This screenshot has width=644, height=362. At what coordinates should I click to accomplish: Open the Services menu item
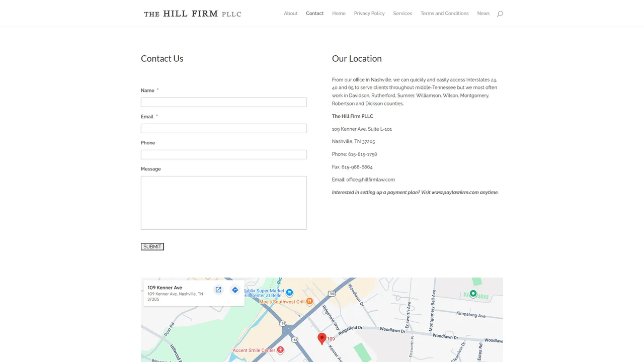click(x=403, y=14)
